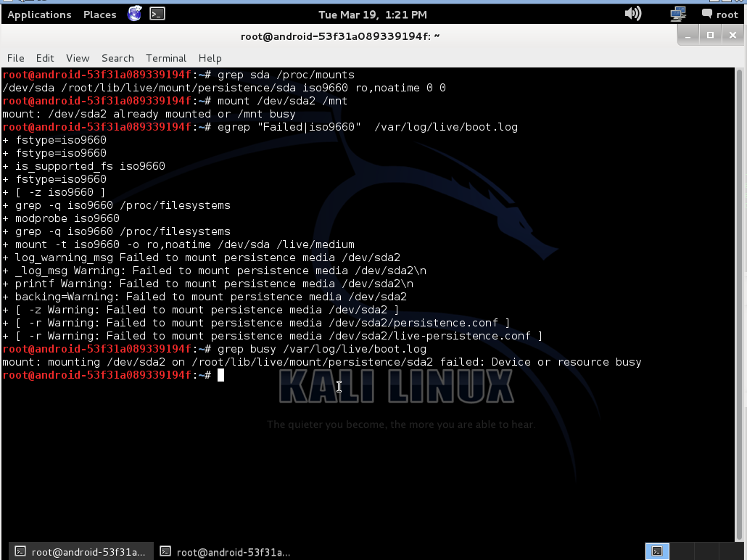Select the active workspace switcher icon

pyautogui.click(x=657, y=551)
